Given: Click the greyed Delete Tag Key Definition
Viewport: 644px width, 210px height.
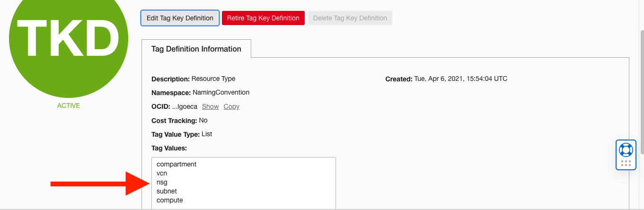Looking at the screenshot, I should pyautogui.click(x=350, y=18).
